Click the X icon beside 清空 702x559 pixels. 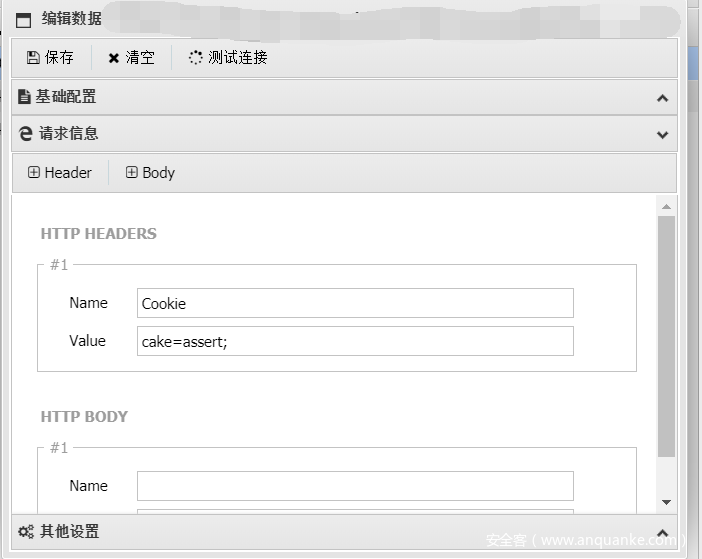point(114,58)
